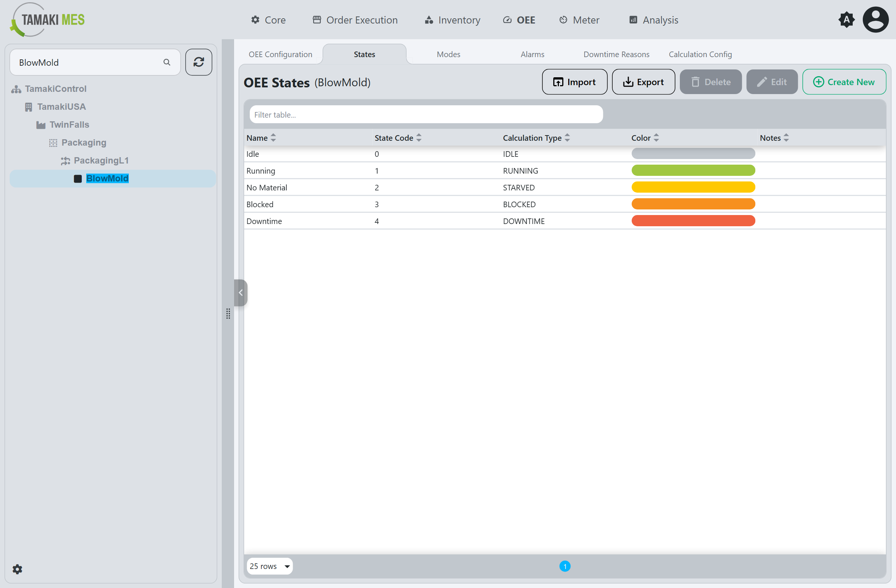Screen dimensions: 896x588
Task: Click the RUNNING calculation type cell
Action: coord(520,171)
